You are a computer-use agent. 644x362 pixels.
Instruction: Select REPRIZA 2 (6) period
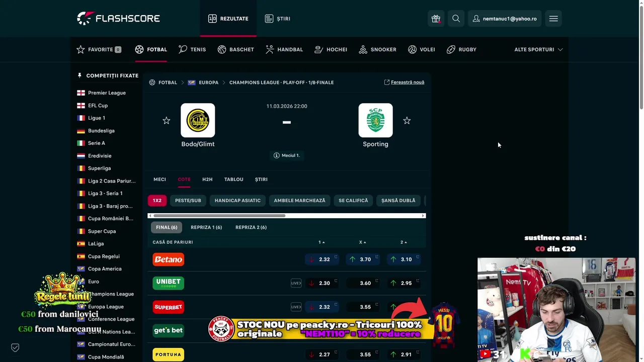251,227
